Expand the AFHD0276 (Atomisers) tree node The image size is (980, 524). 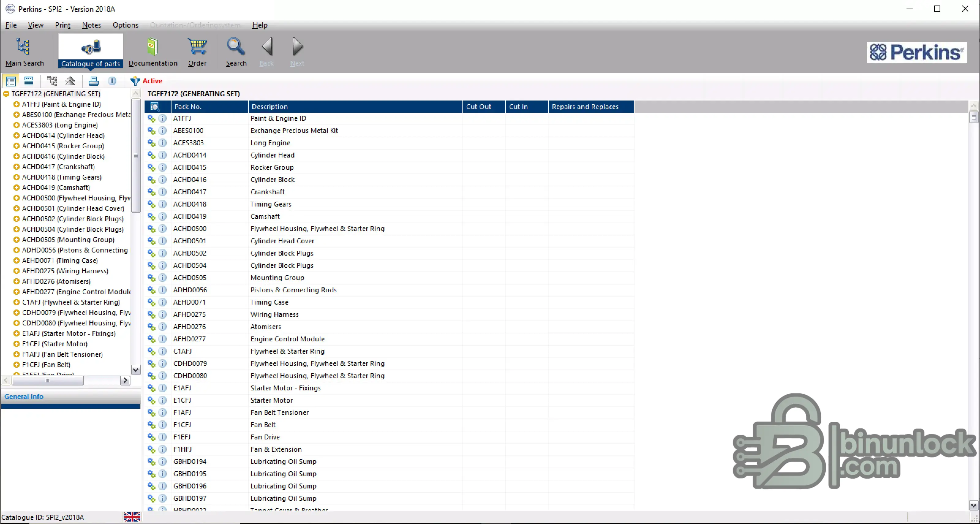coord(16,282)
